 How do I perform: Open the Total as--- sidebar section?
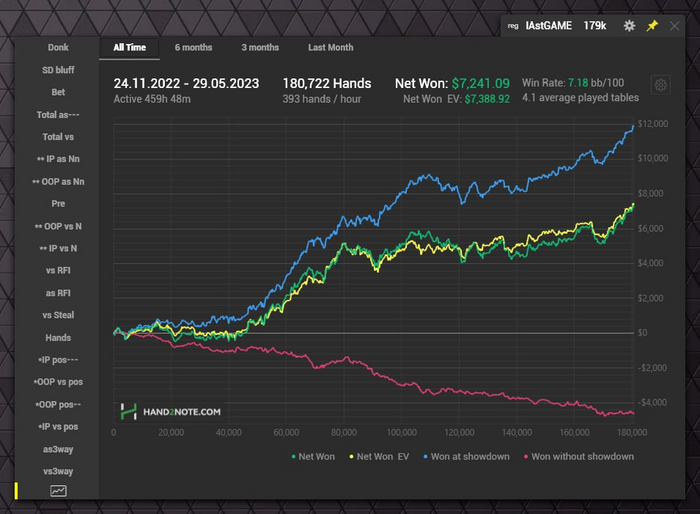click(58, 115)
